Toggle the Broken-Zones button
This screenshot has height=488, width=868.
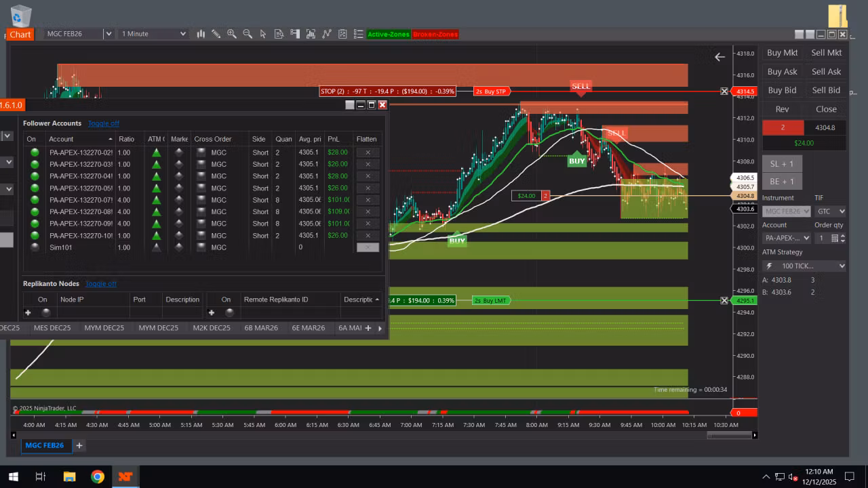coord(435,35)
